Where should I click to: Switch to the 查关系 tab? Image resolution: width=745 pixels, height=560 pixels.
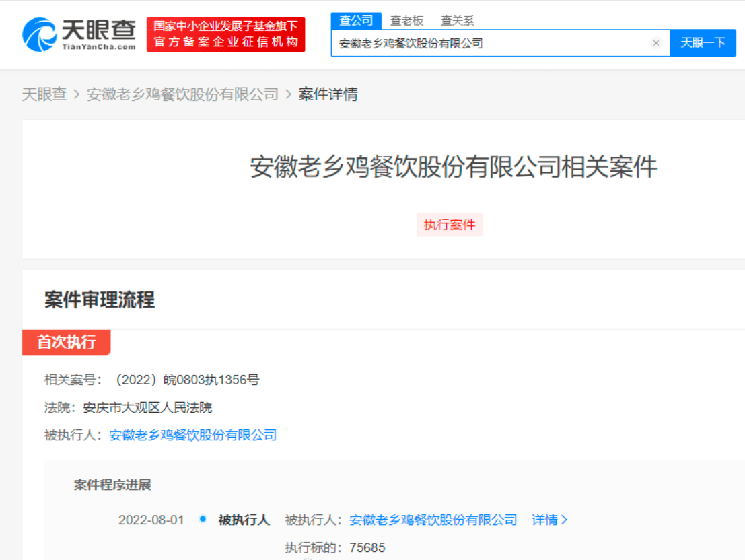457,20
